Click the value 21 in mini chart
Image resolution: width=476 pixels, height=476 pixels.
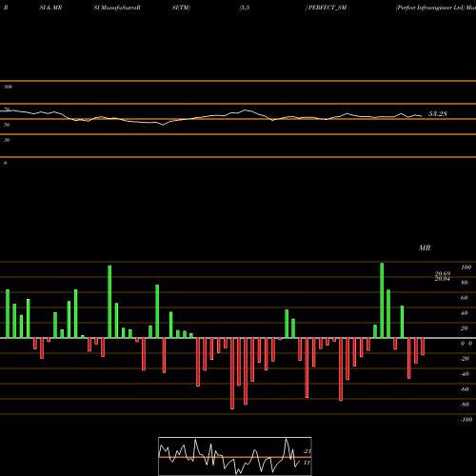coord(307,451)
